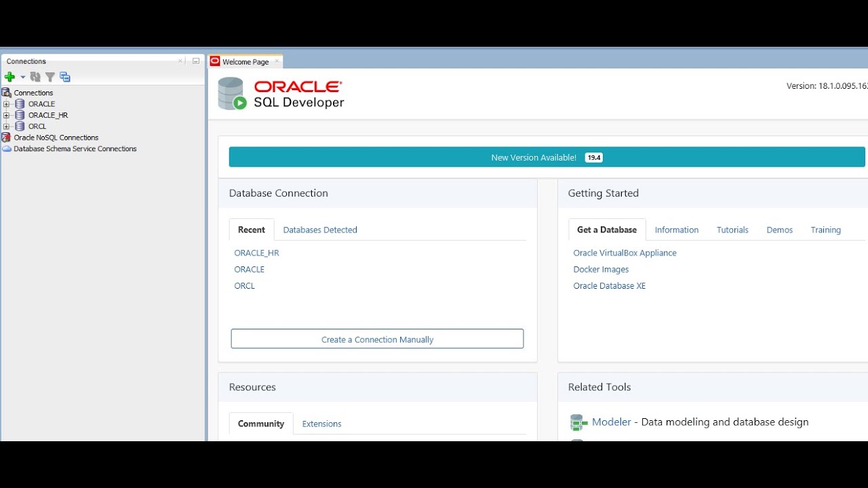This screenshot has height=488, width=868.
Task: Open the Demos tab
Action: (x=780, y=230)
